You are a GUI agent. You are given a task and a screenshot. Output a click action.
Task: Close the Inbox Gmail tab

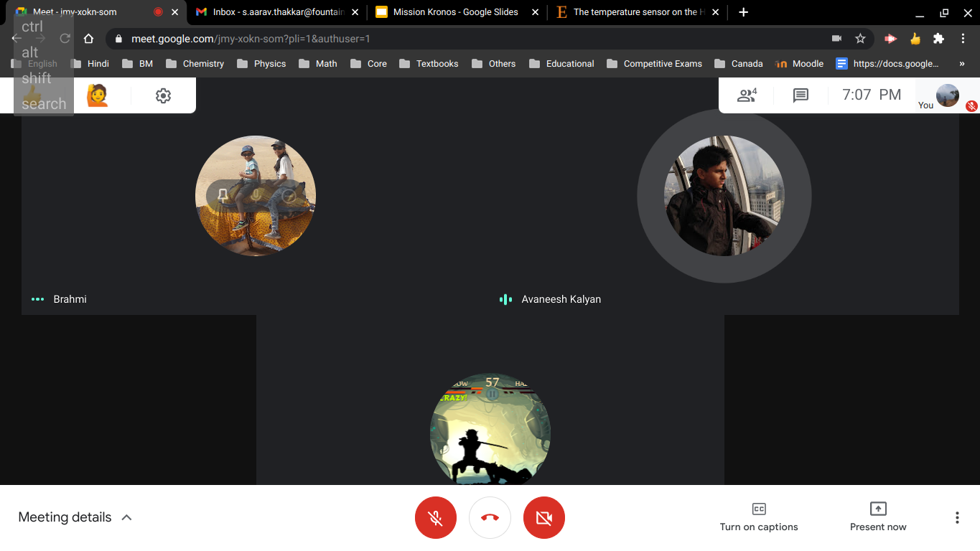pyautogui.click(x=354, y=12)
